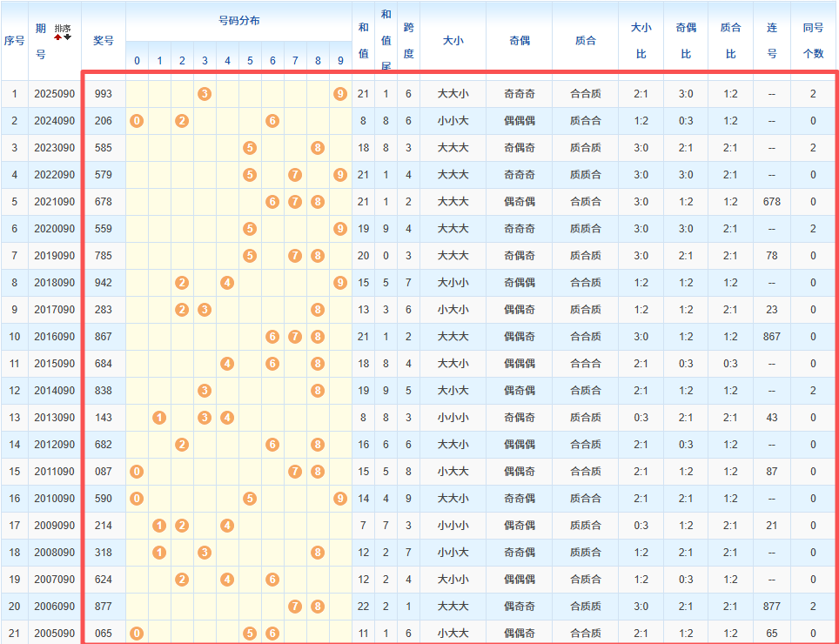This screenshot has width=839, height=644.
Task: Select orange ball 1 in row 2013090
Action: 159,417
